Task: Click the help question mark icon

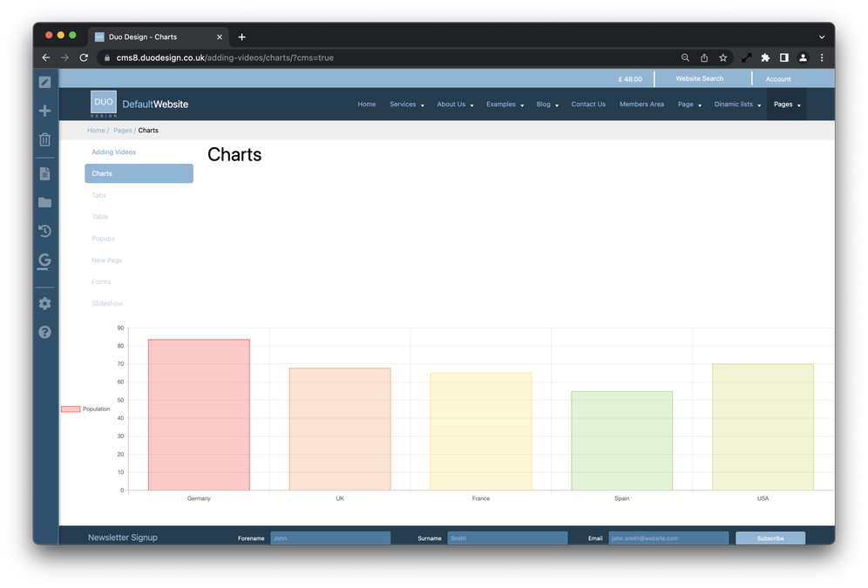Action: click(x=44, y=332)
